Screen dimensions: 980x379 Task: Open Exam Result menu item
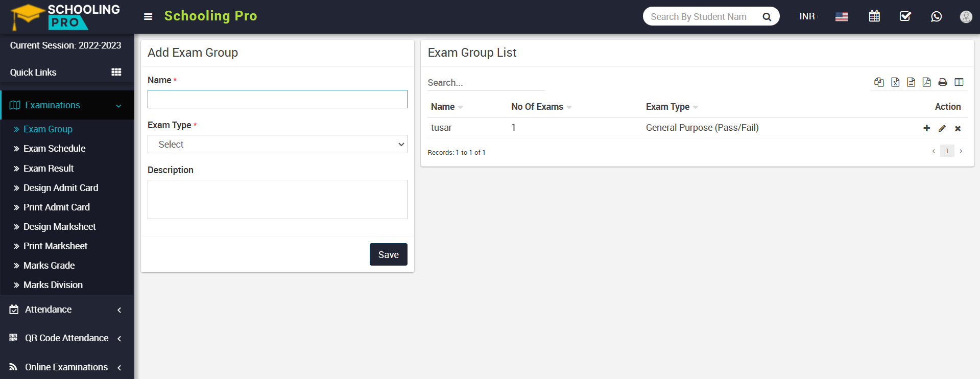49,169
